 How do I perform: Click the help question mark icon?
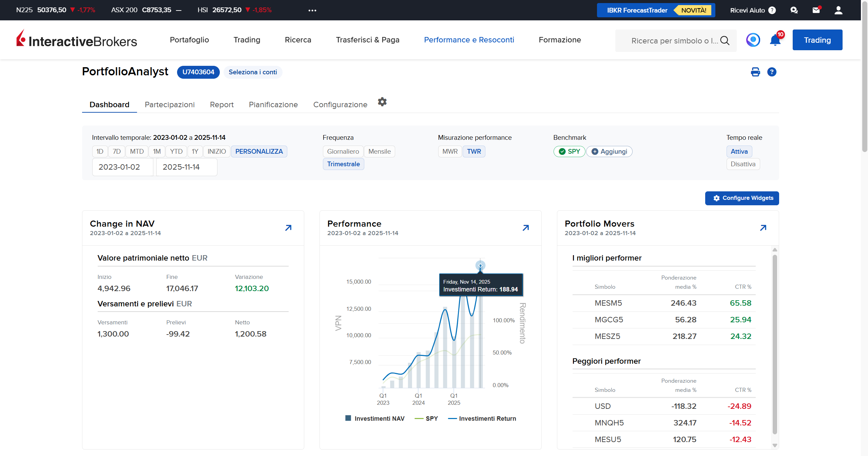pyautogui.click(x=772, y=72)
